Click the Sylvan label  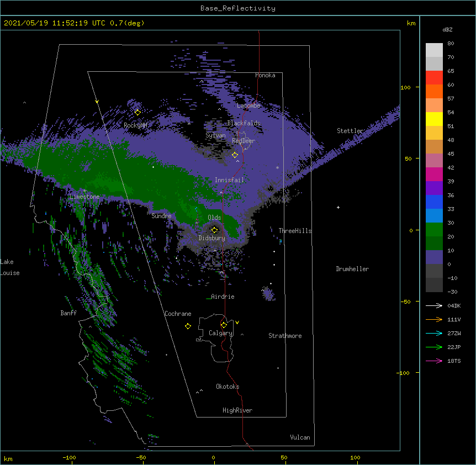(x=215, y=135)
